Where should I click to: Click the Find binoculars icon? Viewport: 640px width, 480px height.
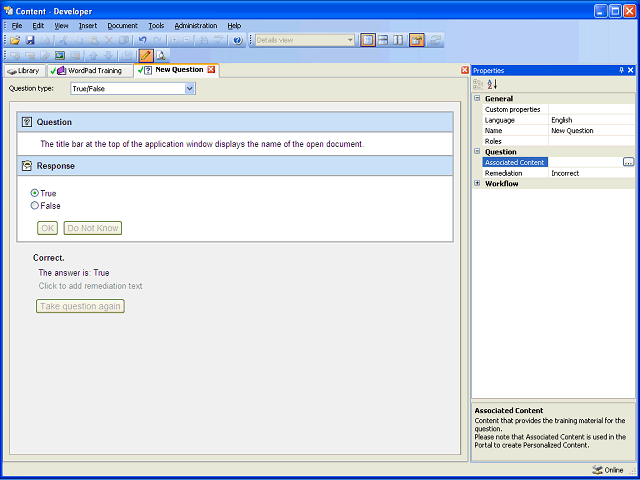[x=204, y=40]
